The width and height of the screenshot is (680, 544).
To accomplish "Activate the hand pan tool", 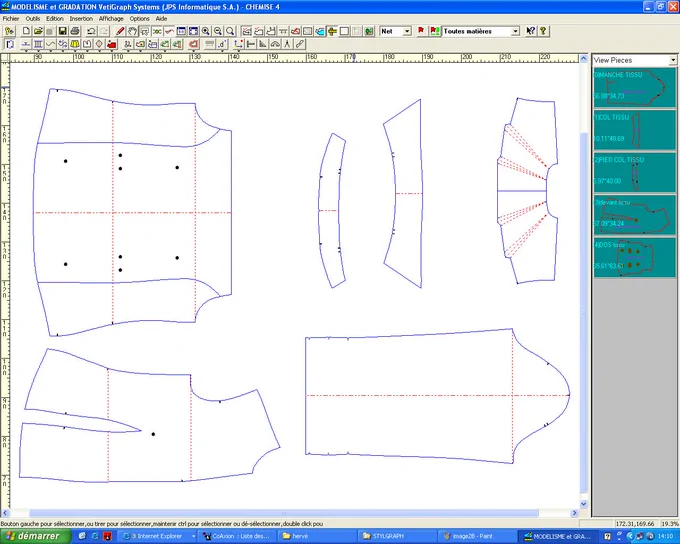I will 132,31.
